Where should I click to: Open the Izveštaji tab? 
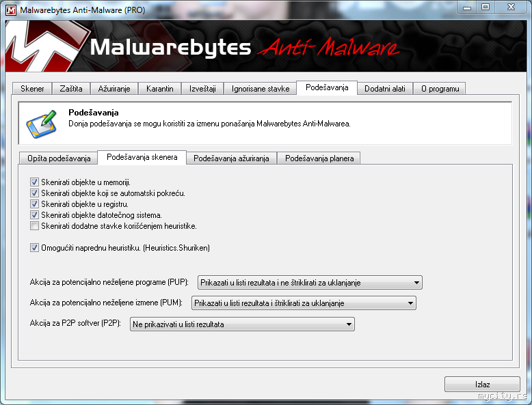[202, 89]
